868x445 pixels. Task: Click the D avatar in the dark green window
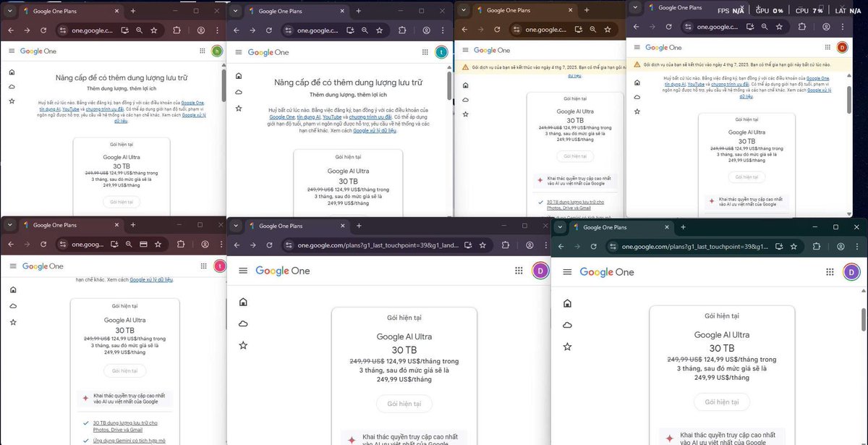[x=851, y=272]
